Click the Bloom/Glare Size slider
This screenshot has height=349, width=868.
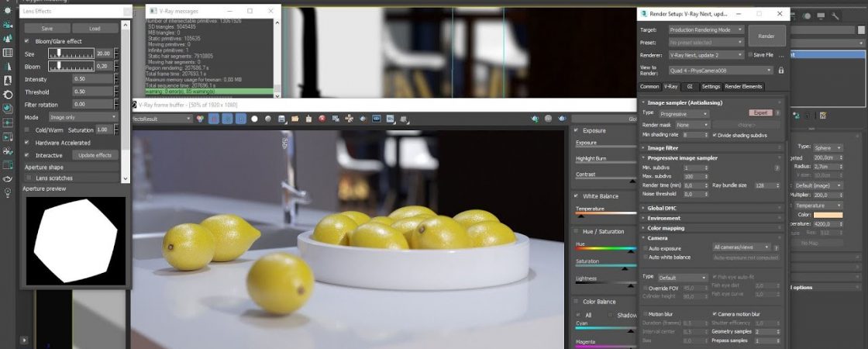(x=71, y=54)
